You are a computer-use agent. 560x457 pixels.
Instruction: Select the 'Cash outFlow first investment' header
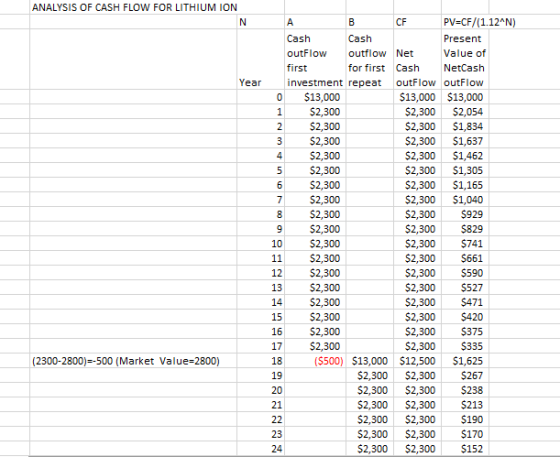click(315, 59)
